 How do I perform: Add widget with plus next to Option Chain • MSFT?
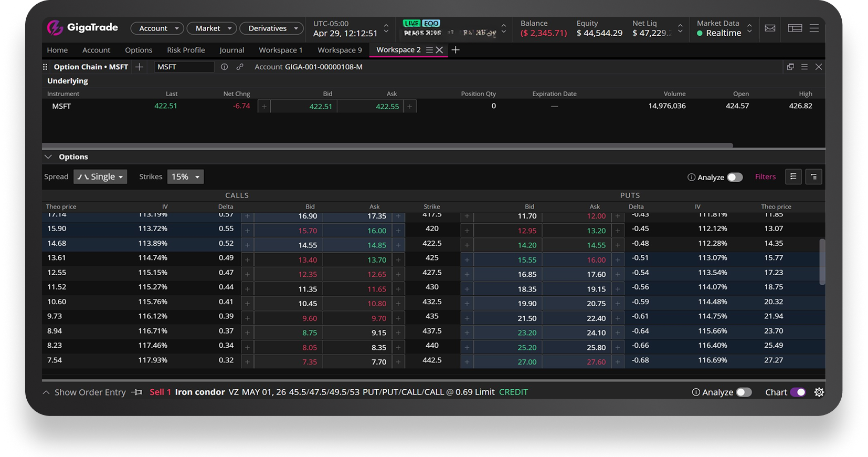point(139,67)
